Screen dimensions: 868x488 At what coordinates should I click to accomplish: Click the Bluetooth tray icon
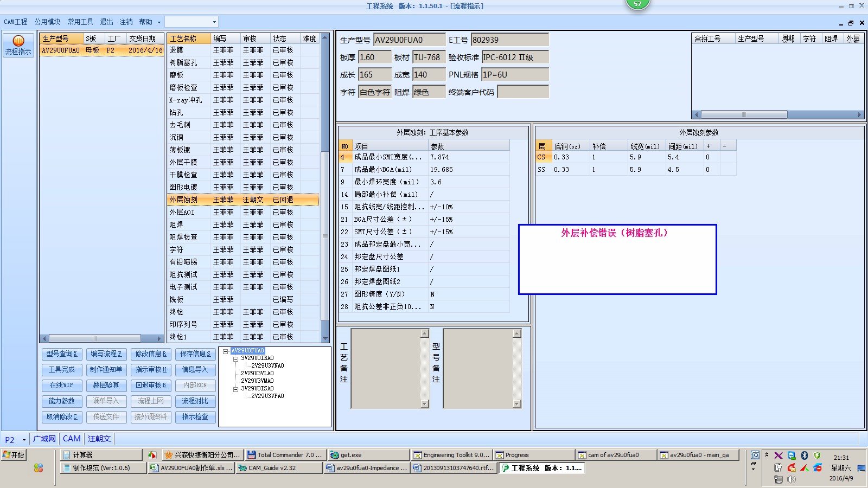click(x=805, y=455)
